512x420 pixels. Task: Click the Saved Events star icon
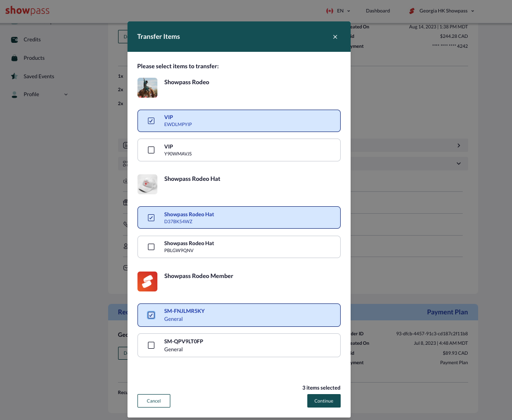14,76
